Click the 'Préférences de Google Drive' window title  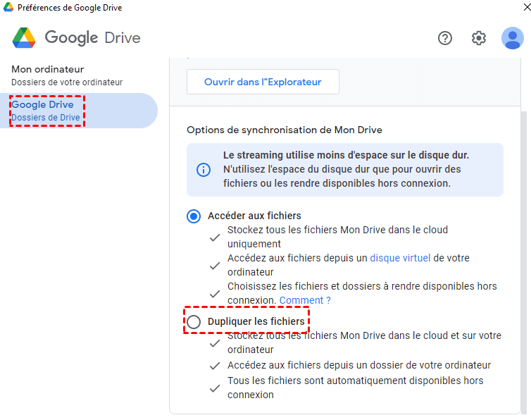click(x=70, y=8)
